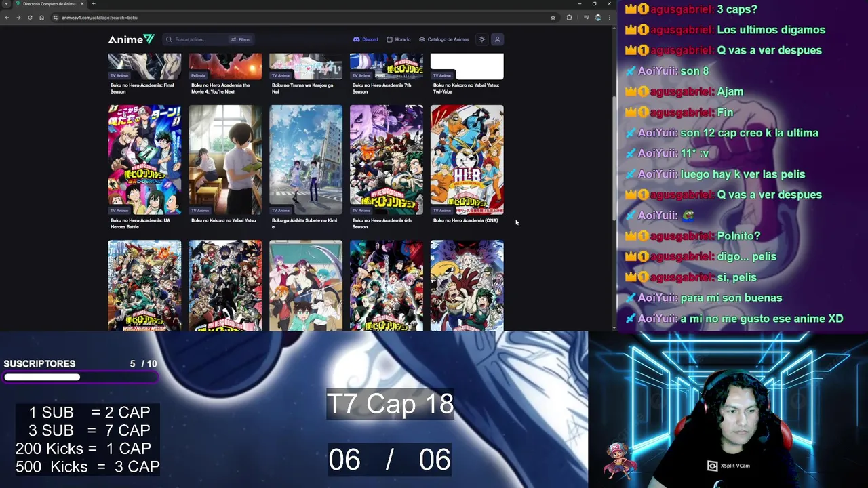This screenshot has width=868, height=488.
Task: Open the World Heroes Mission poster
Action: pyautogui.click(x=144, y=285)
